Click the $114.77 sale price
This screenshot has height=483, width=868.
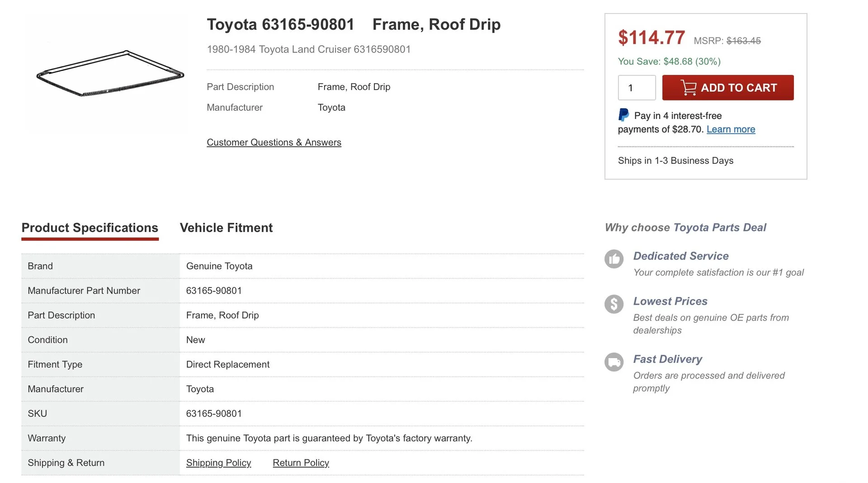(x=651, y=38)
